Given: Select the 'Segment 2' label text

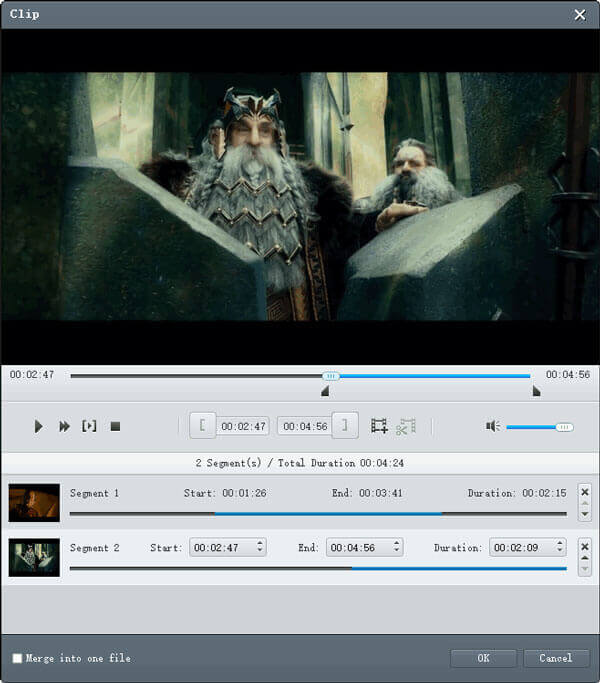Looking at the screenshot, I should click(x=94, y=548).
